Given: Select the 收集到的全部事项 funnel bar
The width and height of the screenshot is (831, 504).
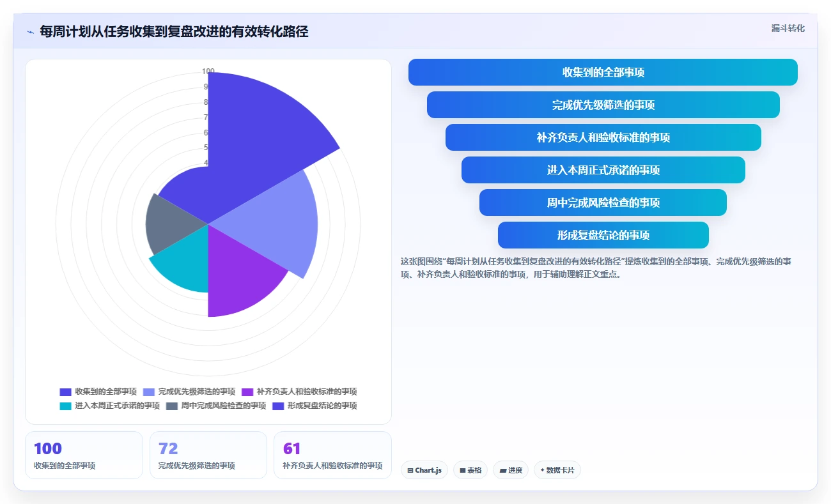Looking at the screenshot, I should point(603,72).
